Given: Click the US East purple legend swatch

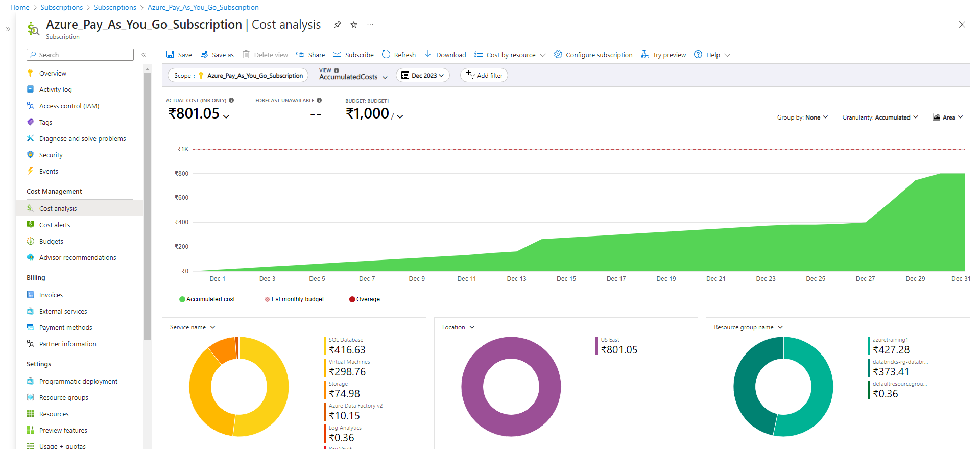Looking at the screenshot, I should tap(596, 346).
